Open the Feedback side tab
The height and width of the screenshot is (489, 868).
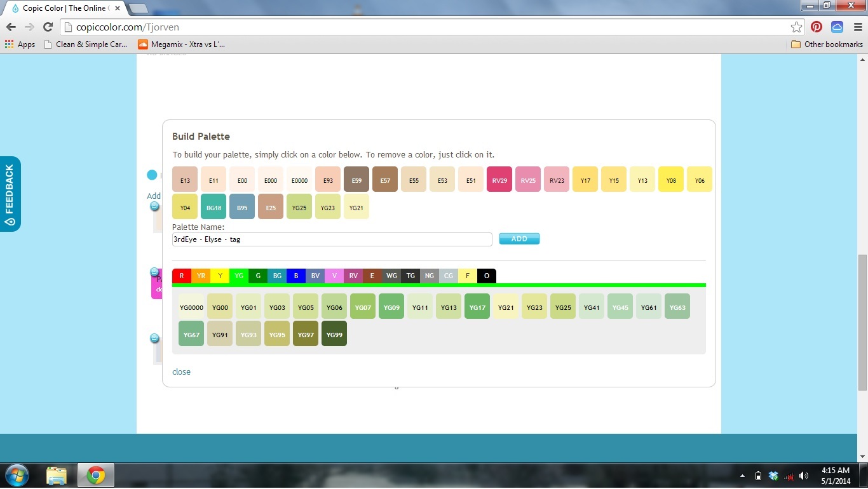pyautogui.click(x=10, y=194)
